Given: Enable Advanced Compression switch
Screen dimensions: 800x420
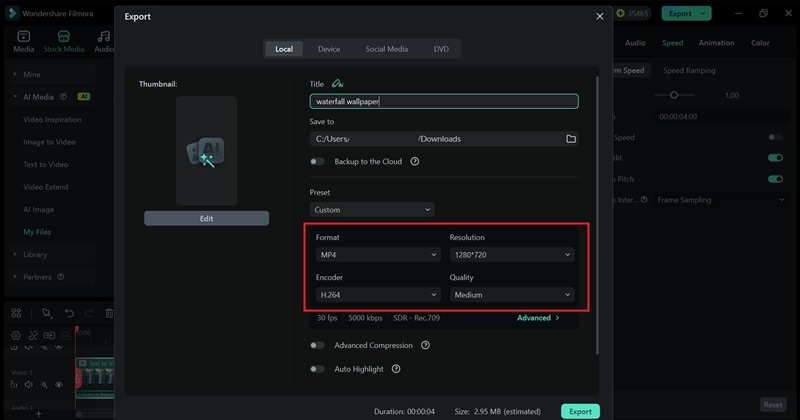Looking at the screenshot, I should tap(317, 345).
